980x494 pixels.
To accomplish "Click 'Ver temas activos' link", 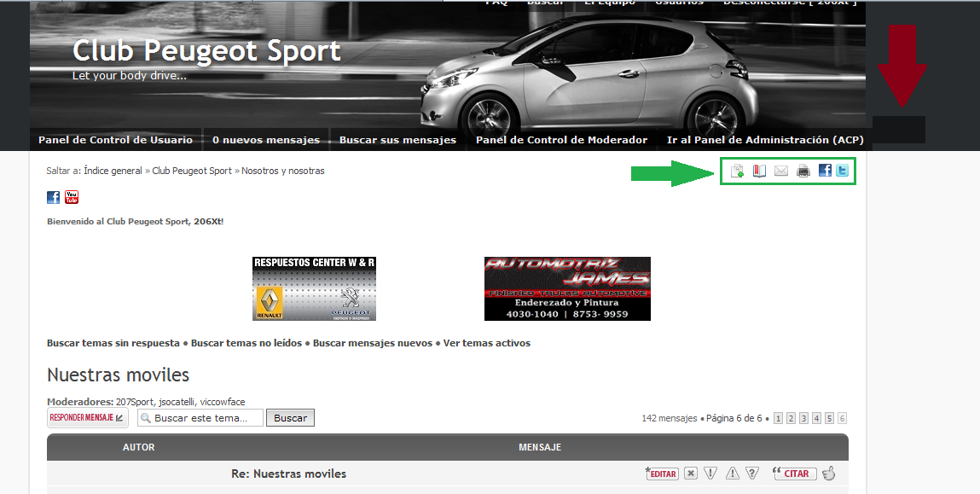I will click(x=487, y=343).
